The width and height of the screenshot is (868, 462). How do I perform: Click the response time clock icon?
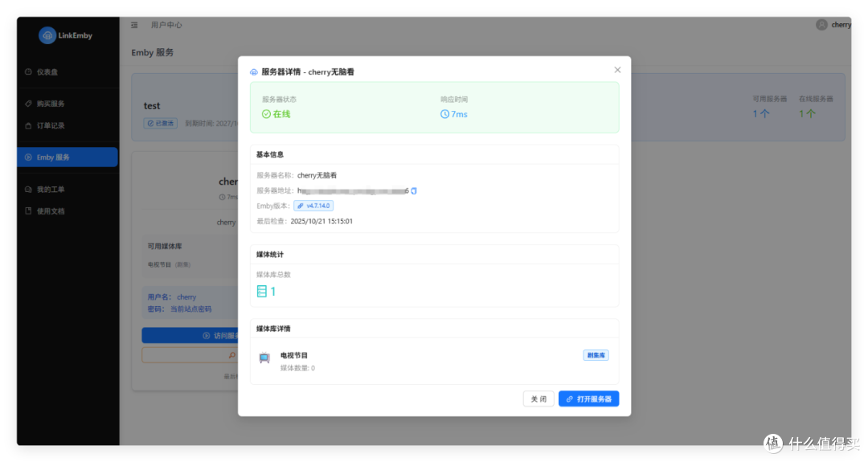(444, 114)
